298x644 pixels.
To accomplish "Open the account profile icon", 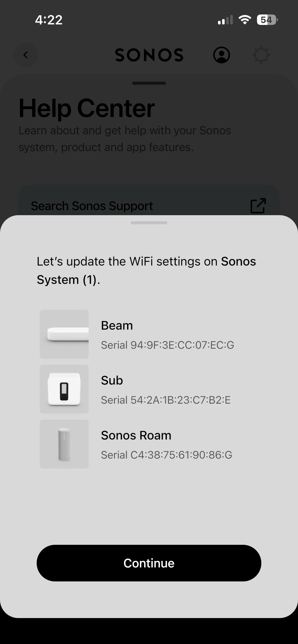I will point(221,55).
